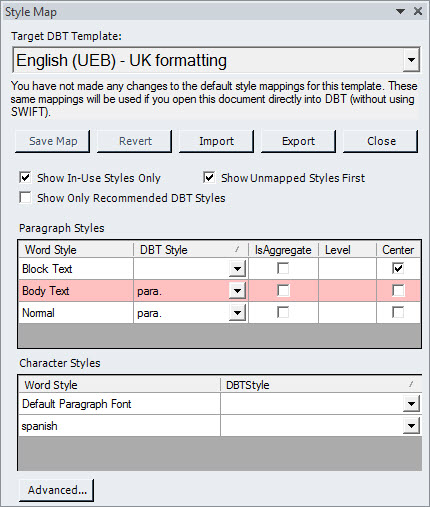Screen dimensions: 430x507
Task: Open the Style Map panel options arrow
Action: click(x=400, y=12)
